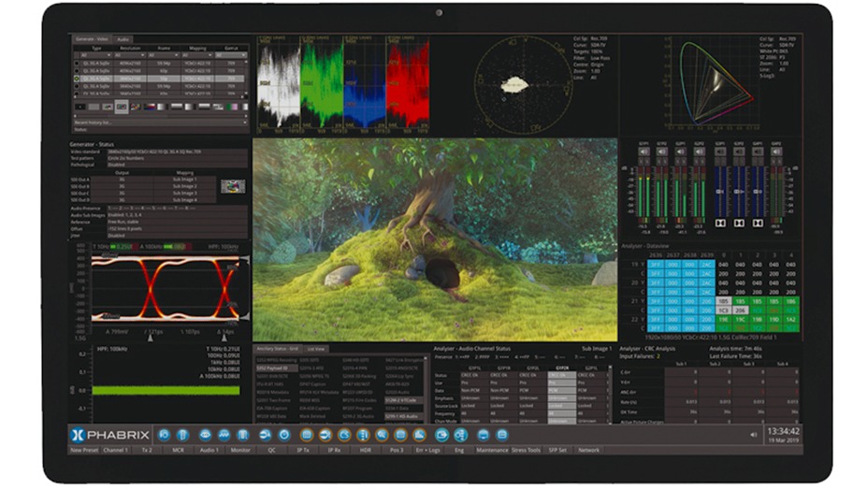Select the 3840x2160 50p highlighted standard radio
Screen dimensions: 868x490
(x=77, y=79)
